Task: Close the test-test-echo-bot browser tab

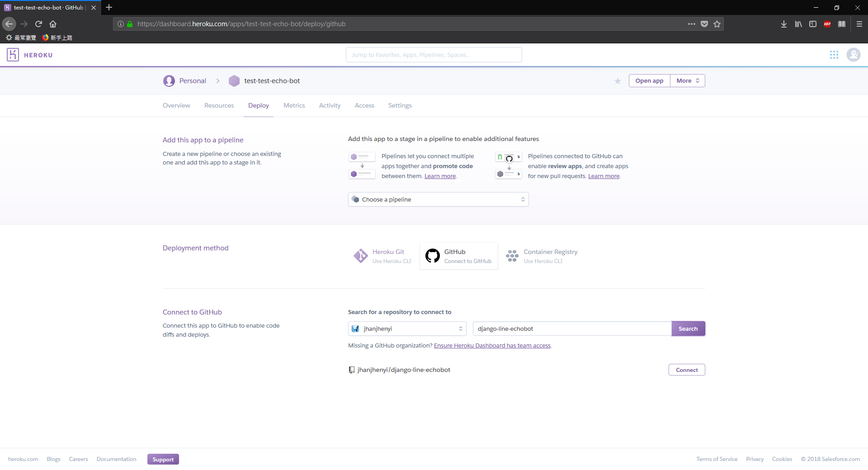Action: coord(94,8)
